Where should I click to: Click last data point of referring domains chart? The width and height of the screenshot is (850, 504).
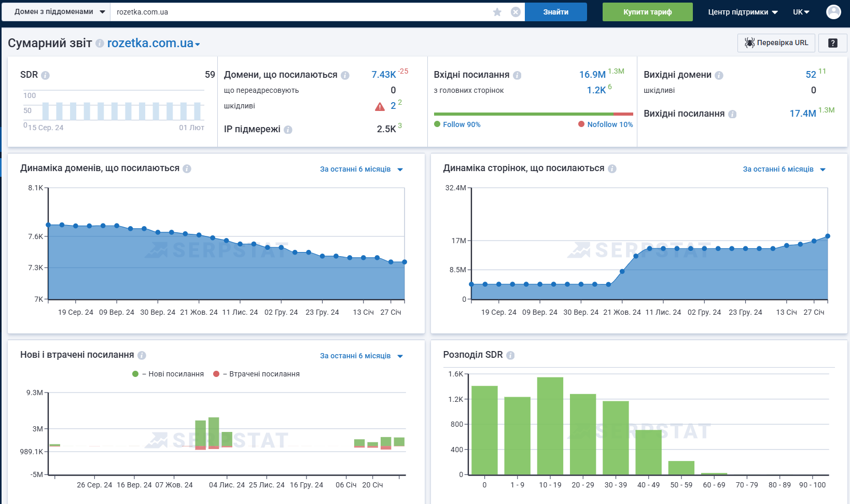pyautogui.click(x=405, y=262)
